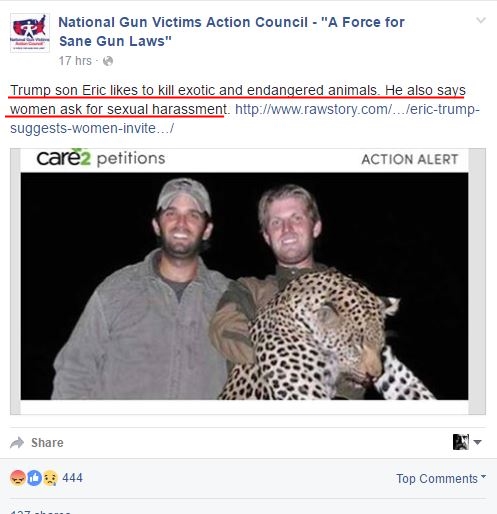This screenshot has height=514, width=497.
Task: Expand the post-as profile selector dropdown
Action: pyautogui.click(x=477, y=442)
